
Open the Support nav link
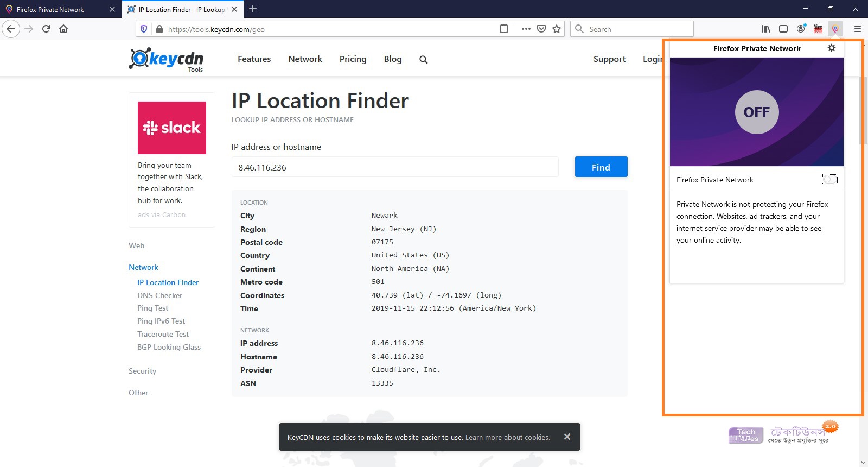tap(609, 59)
